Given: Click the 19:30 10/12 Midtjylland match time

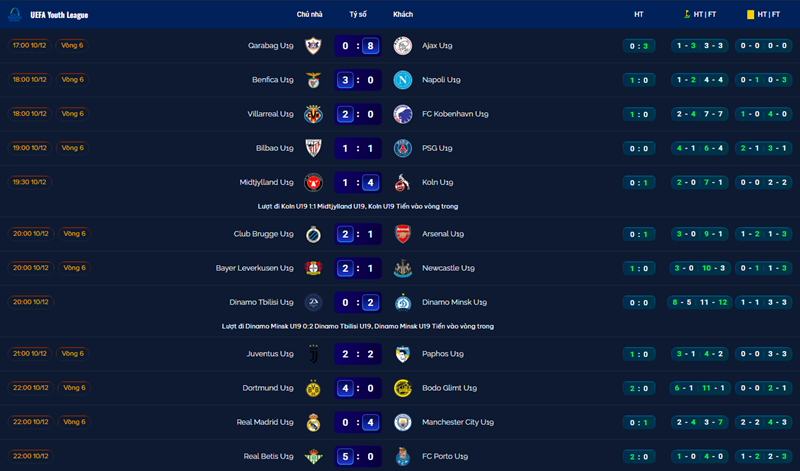Looking at the screenshot, I should point(30,182).
